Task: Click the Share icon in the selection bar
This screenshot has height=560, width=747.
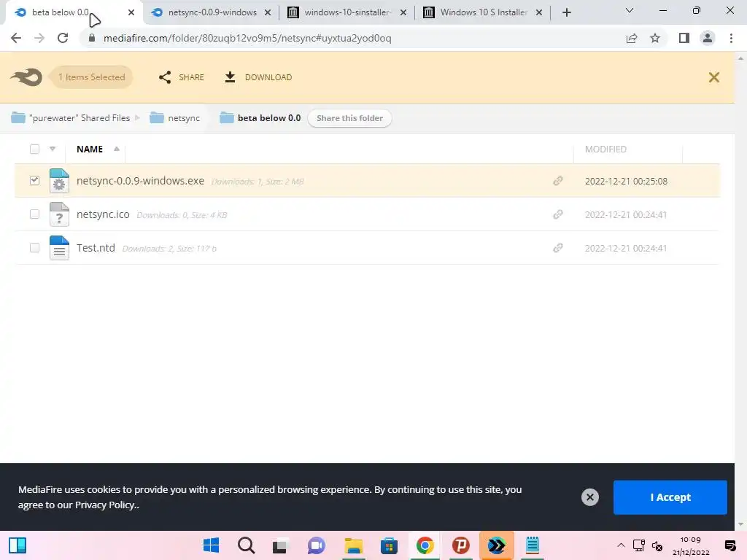Action: pyautogui.click(x=165, y=77)
